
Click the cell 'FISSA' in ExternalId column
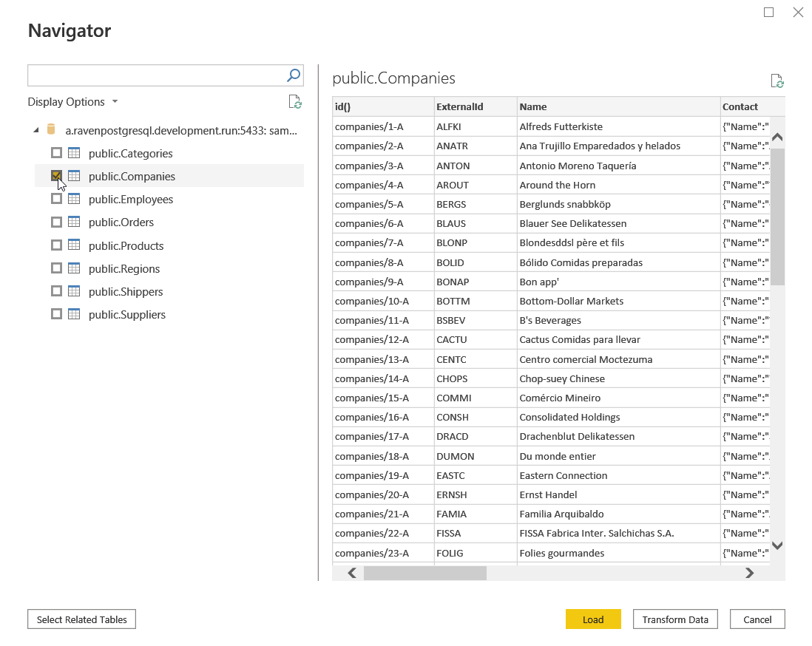click(476, 533)
